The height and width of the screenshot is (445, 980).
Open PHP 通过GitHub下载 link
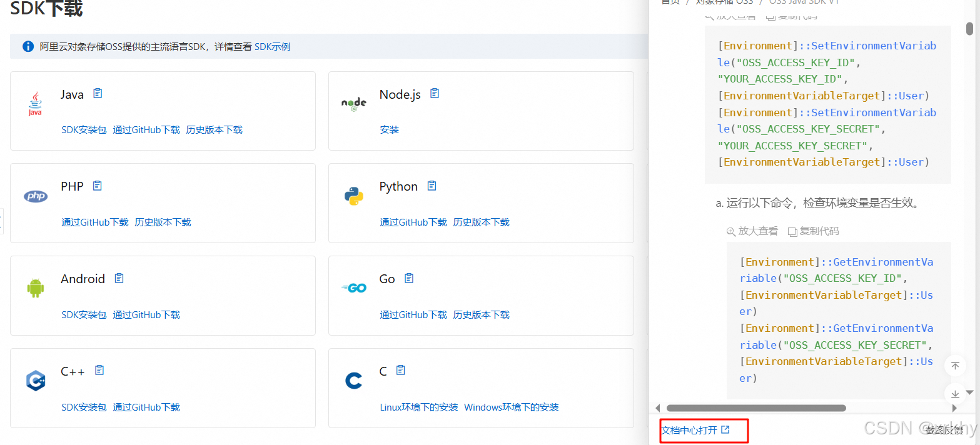pyautogui.click(x=95, y=222)
